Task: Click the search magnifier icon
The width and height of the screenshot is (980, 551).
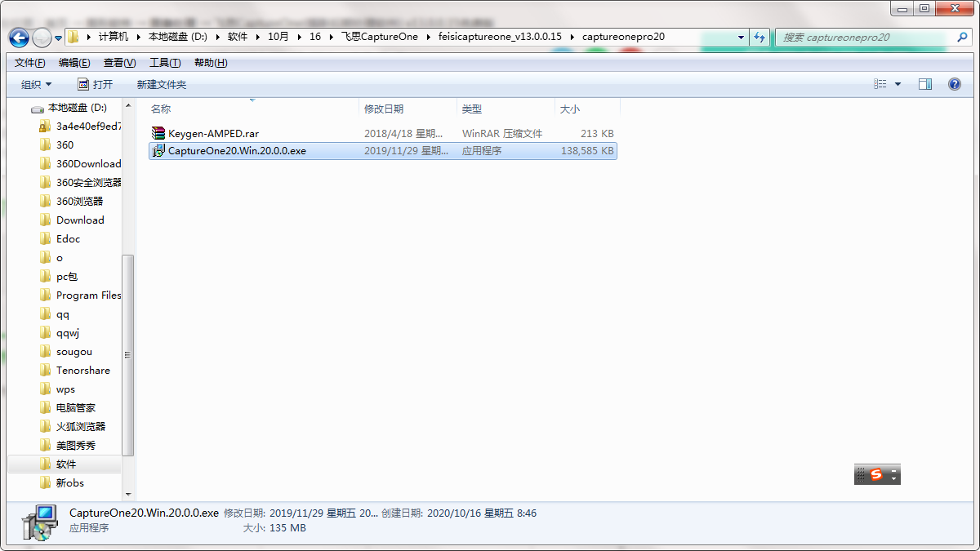Action: (x=962, y=37)
